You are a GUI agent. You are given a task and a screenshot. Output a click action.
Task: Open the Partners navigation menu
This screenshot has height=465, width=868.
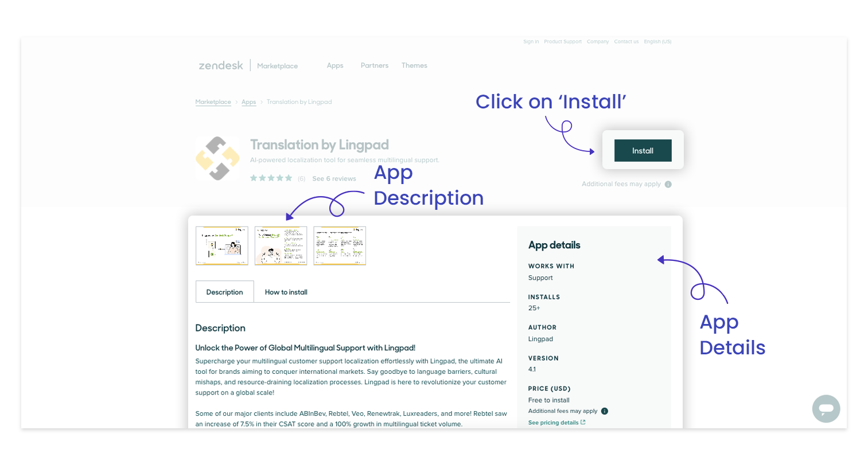point(375,65)
